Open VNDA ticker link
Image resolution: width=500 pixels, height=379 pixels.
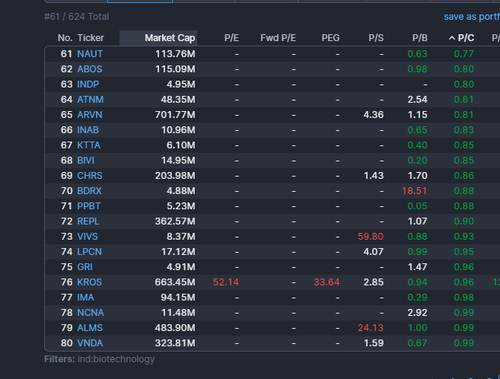coord(90,343)
